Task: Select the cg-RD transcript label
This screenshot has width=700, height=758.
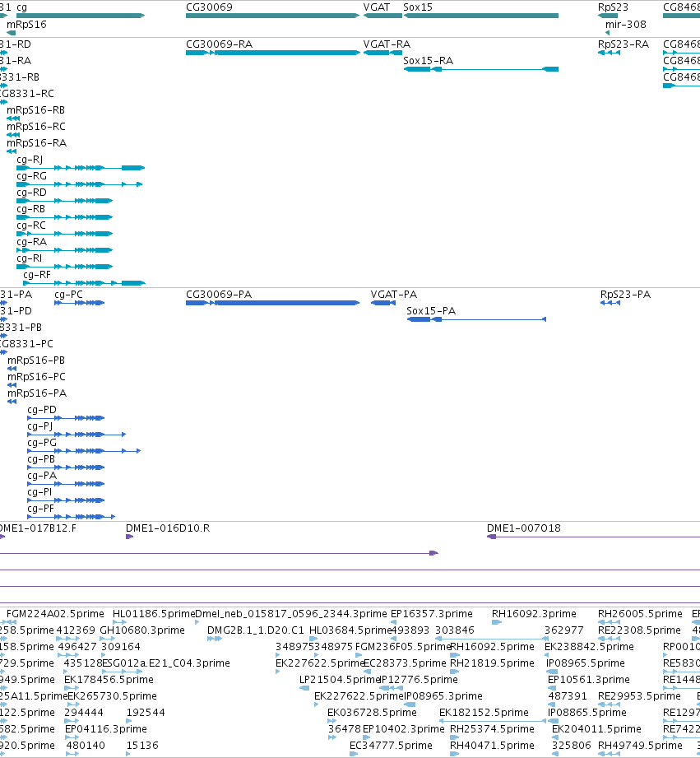Action: coord(32,193)
